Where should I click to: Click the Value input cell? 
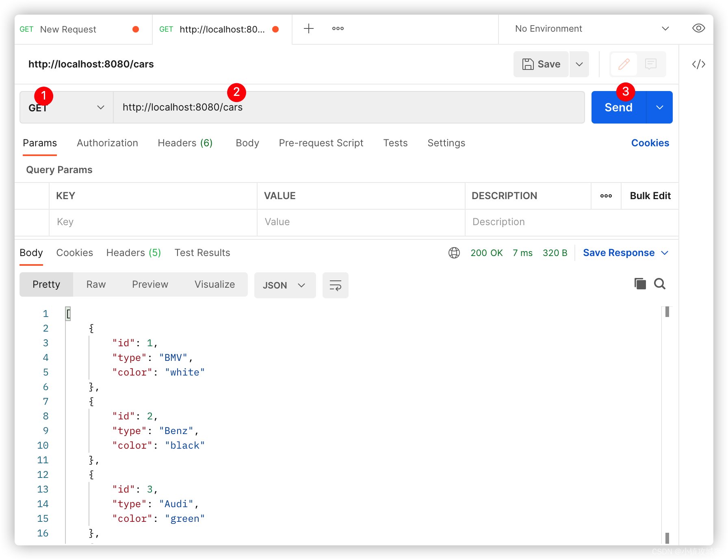361,222
